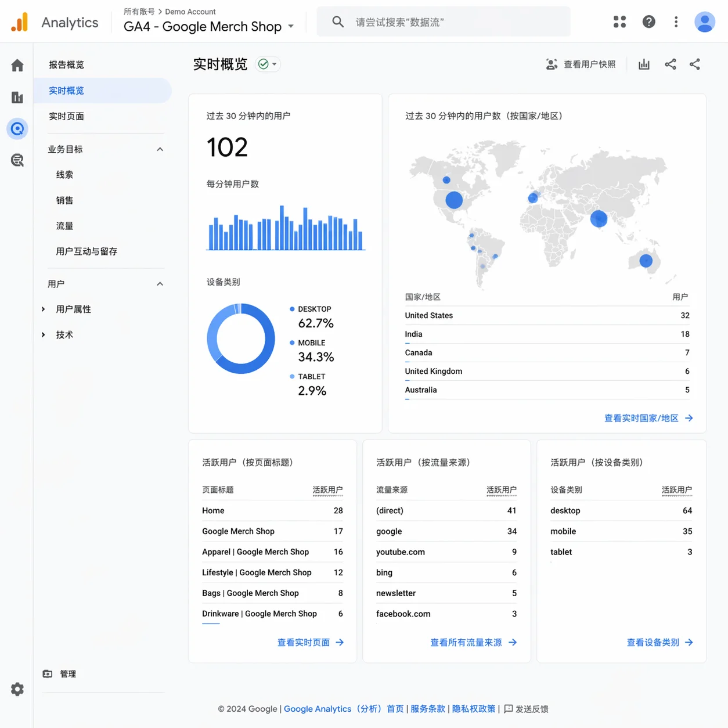This screenshot has height=728, width=728.
Task: Click the settings gear at the bottom left
Action: (x=17, y=689)
